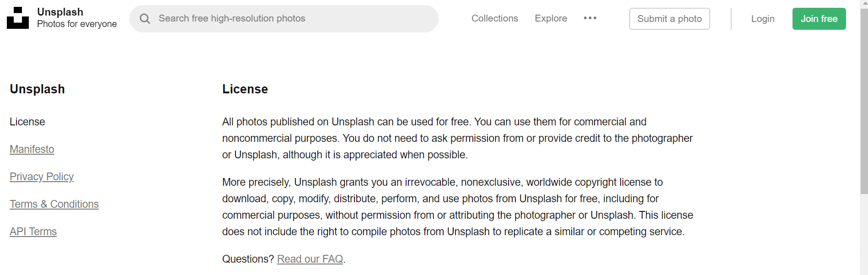The image size is (868, 275).
Task: Open the API Terms sidebar link
Action: pyautogui.click(x=33, y=232)
